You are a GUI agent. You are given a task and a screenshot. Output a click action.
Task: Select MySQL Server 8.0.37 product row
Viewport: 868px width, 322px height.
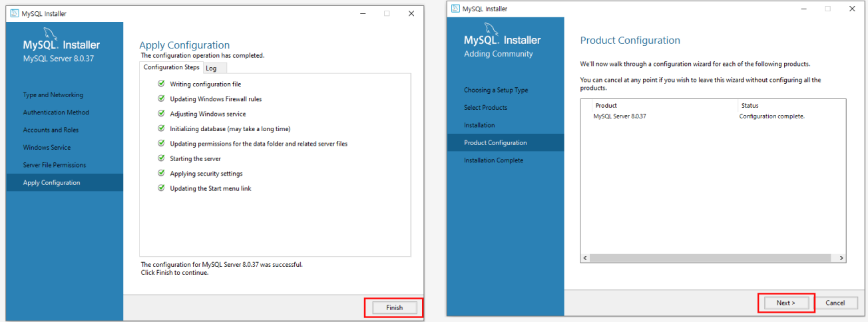713,116
